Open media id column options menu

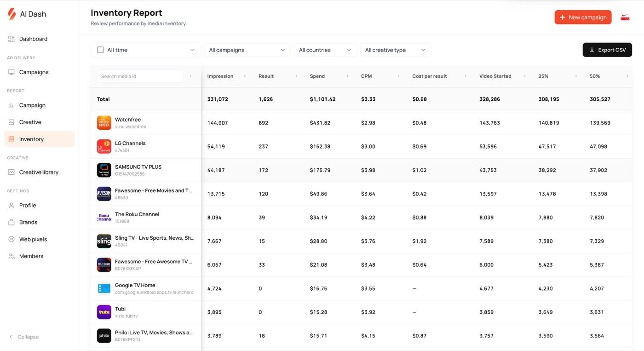click(x=191, y=76)
